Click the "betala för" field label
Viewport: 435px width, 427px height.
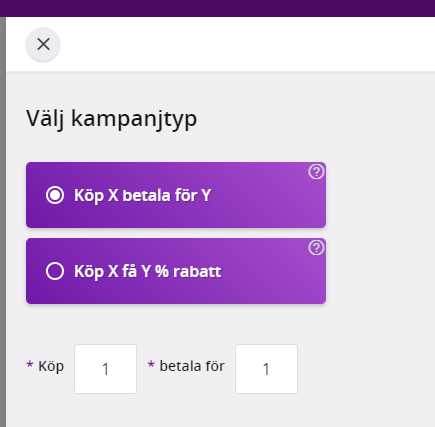tap(192, 366)
